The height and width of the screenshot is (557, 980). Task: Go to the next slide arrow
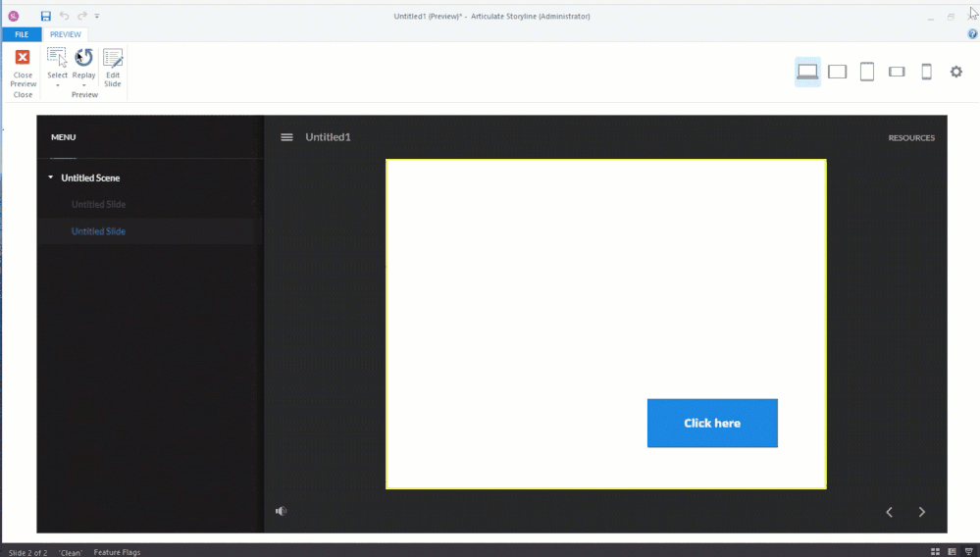click(x=922, y=512)
